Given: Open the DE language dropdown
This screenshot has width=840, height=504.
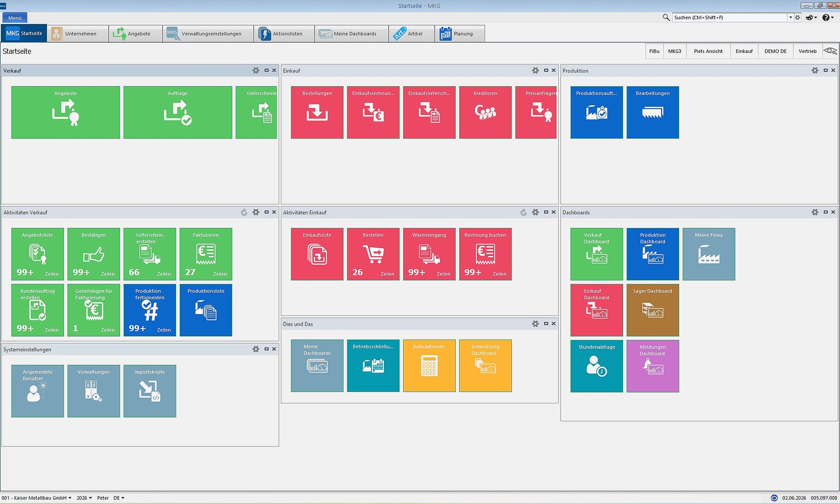Looking at the screenshot, I should 119,498.
